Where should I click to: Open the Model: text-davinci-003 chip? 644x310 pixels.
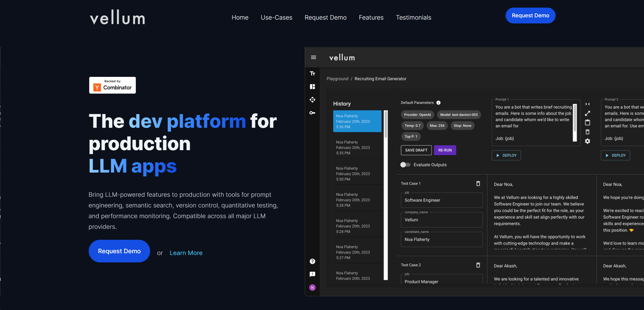[x=459, y=115]
